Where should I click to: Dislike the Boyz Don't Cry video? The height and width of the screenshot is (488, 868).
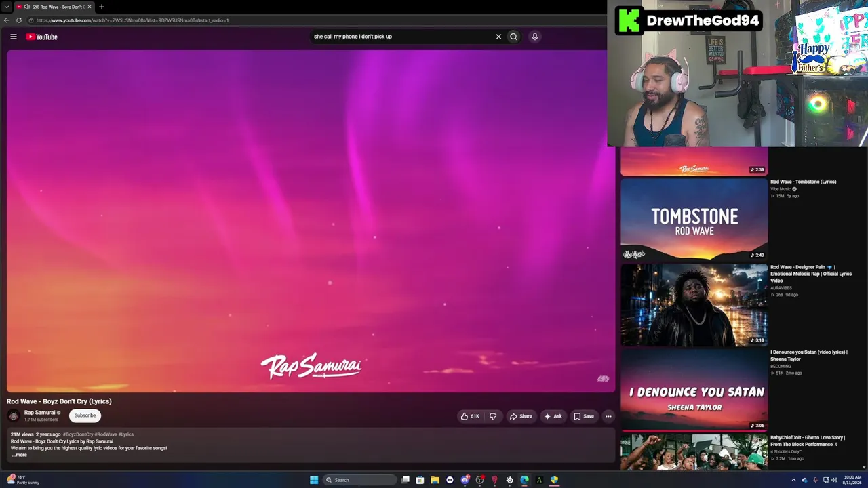pyautogui.click(x=493, y=416)
